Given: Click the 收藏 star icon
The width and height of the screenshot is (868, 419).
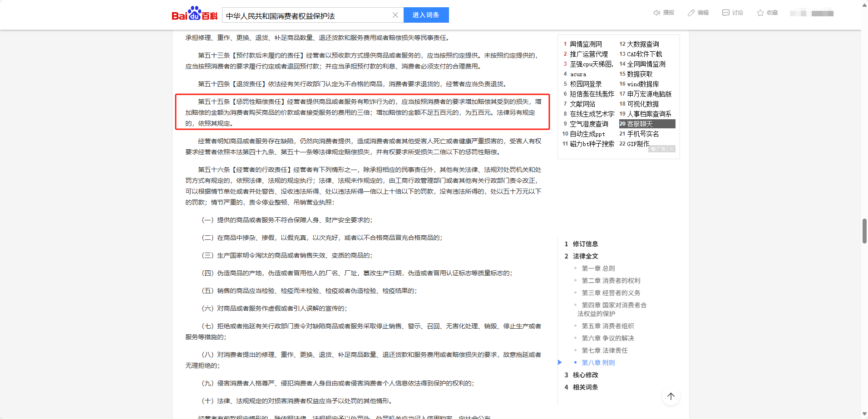Looking at the screenshot, I should coord(760,13).
